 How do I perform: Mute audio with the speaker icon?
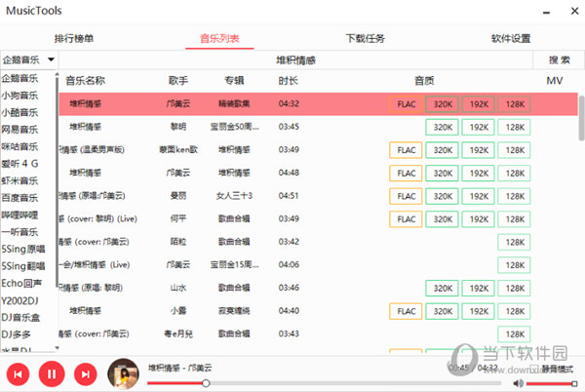519,383
